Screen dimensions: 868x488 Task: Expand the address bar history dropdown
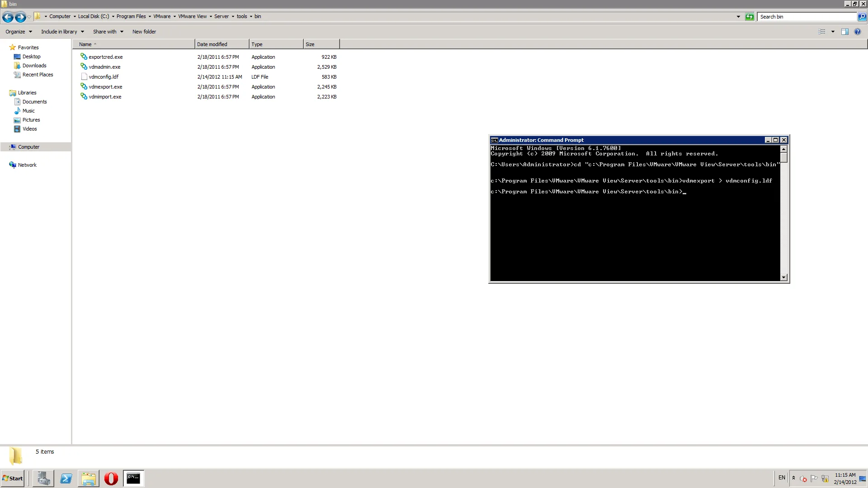[x=738, y=17]
